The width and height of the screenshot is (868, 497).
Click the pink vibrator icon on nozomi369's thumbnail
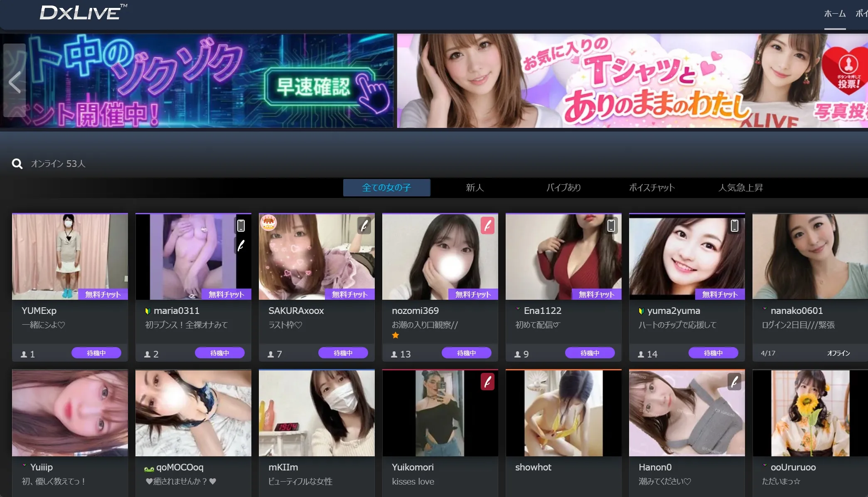[487, 225]
